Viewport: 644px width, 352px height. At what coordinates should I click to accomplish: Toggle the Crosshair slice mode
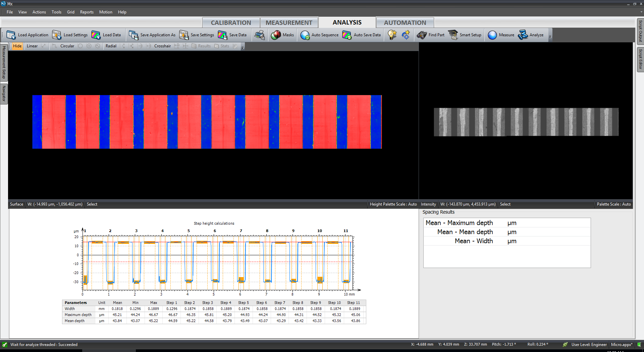[162, 46]
